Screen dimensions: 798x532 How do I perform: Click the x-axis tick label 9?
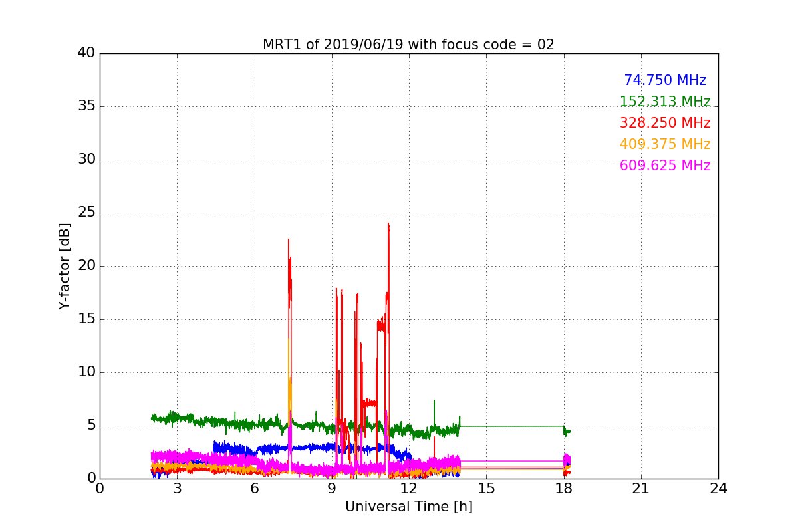tap(332, 489)
